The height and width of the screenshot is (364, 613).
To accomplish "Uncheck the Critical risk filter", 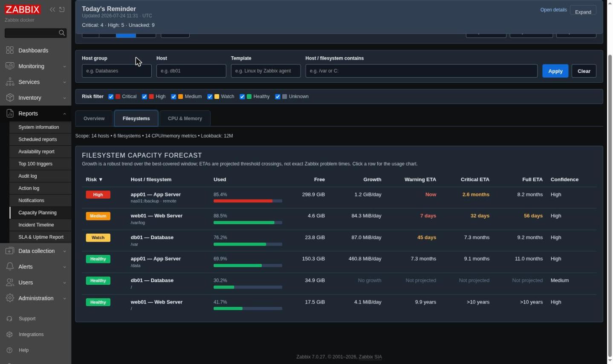I will [111, 97].
